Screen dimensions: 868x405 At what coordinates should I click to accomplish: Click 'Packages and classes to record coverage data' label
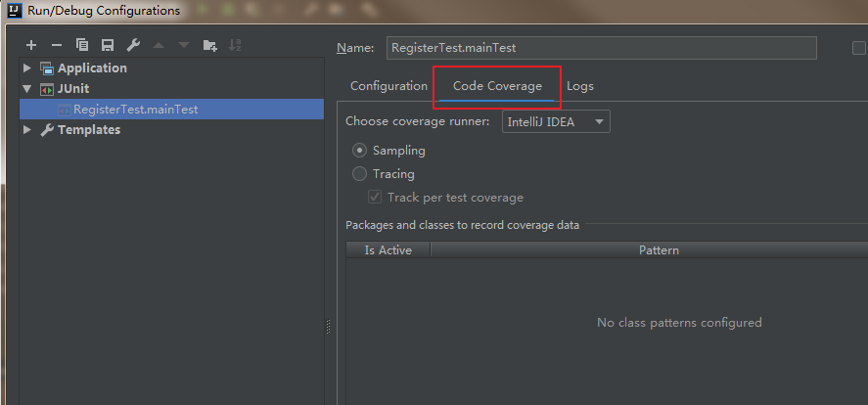[x=462, y=225]
